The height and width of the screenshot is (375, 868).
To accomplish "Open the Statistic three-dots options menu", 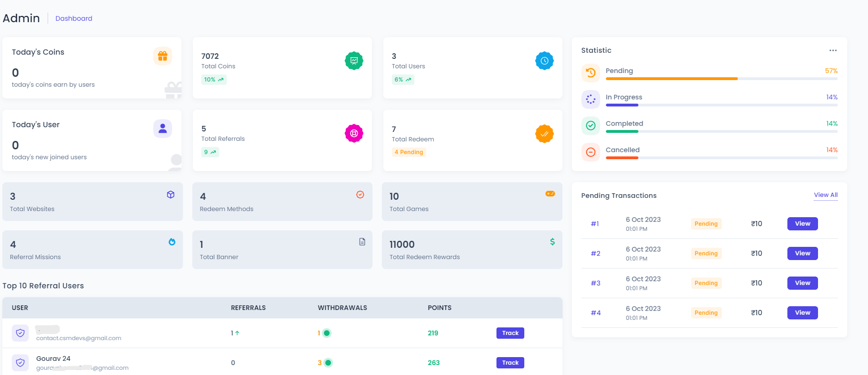I will [x=833, y=50].
